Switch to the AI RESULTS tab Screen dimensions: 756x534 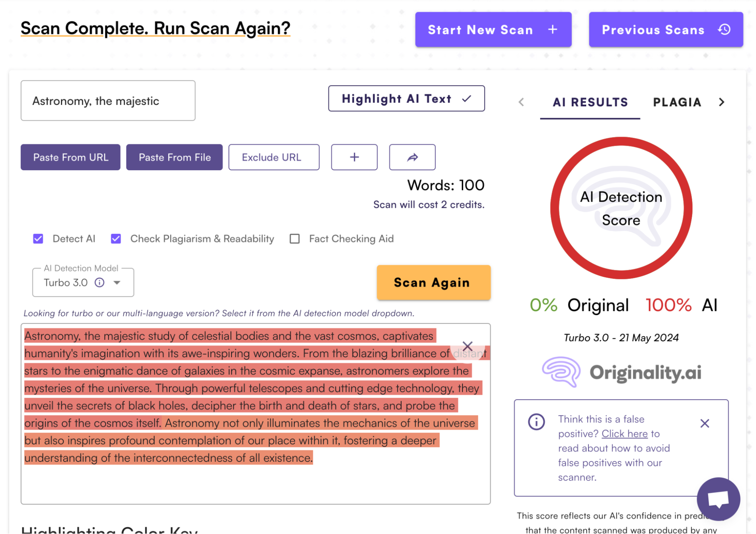tap(590, 102)
